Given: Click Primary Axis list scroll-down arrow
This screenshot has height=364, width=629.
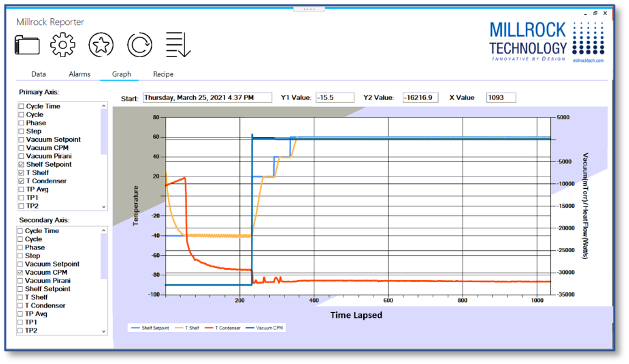Looking at the screenshot, I should [x=104, y=207].
